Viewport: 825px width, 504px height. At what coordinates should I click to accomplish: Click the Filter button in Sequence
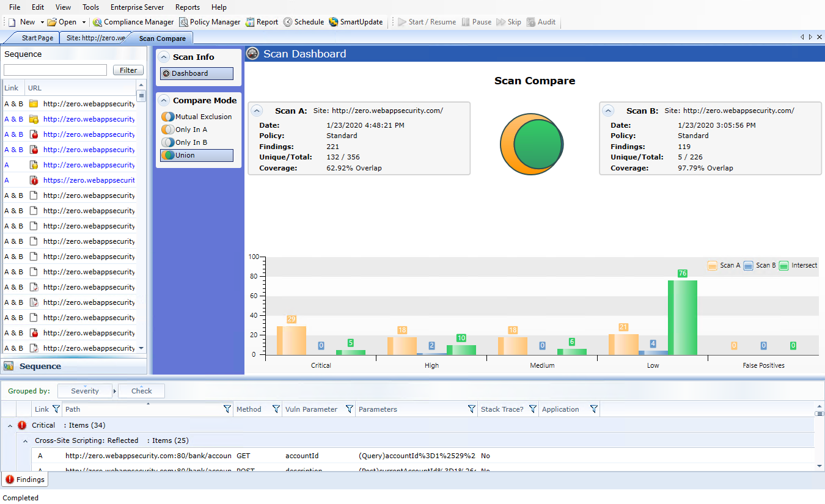(128, 70)
